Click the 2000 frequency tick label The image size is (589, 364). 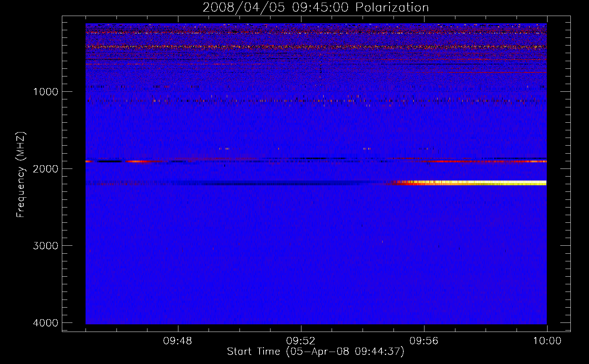(46, 169)
